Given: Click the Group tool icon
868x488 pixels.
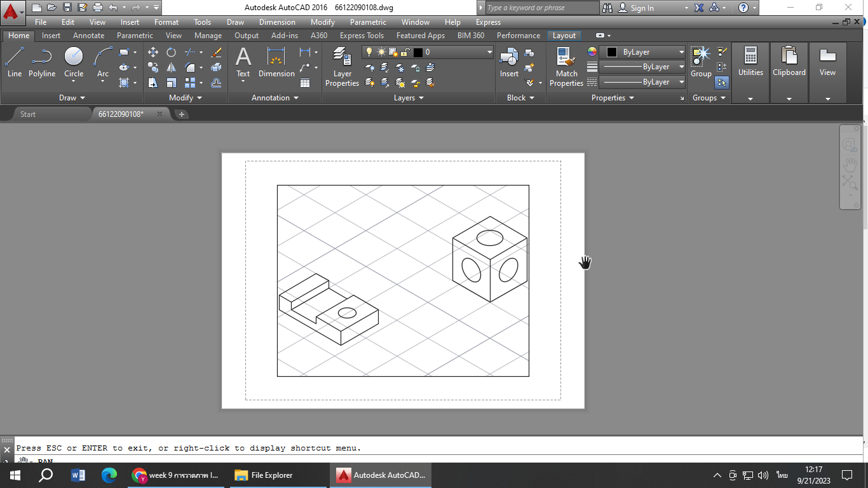Looking at the screenshot, I should 701,62.
